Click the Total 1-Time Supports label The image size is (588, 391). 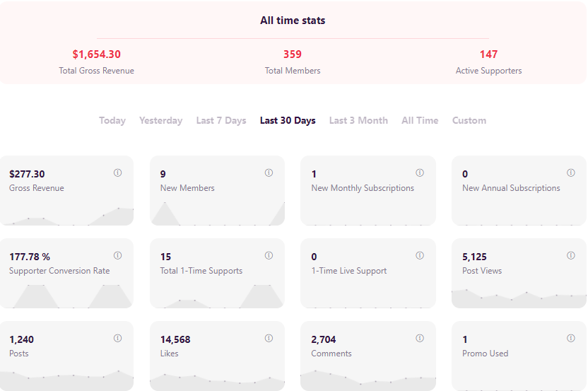click(x=201, y=271)
